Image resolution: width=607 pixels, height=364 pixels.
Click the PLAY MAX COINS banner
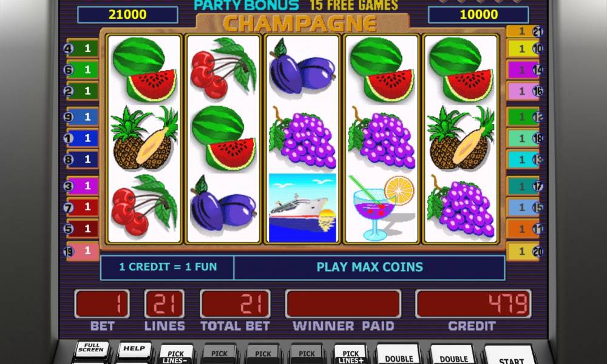370,267
